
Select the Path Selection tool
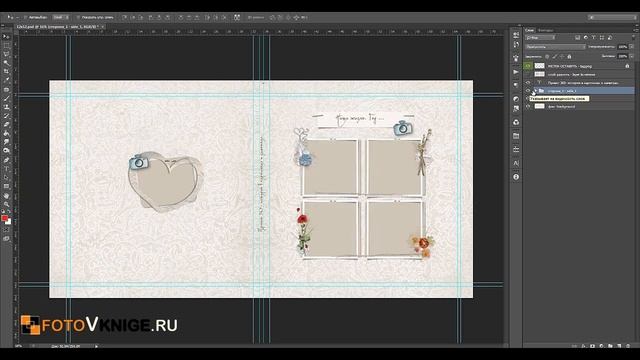(6, 178)
